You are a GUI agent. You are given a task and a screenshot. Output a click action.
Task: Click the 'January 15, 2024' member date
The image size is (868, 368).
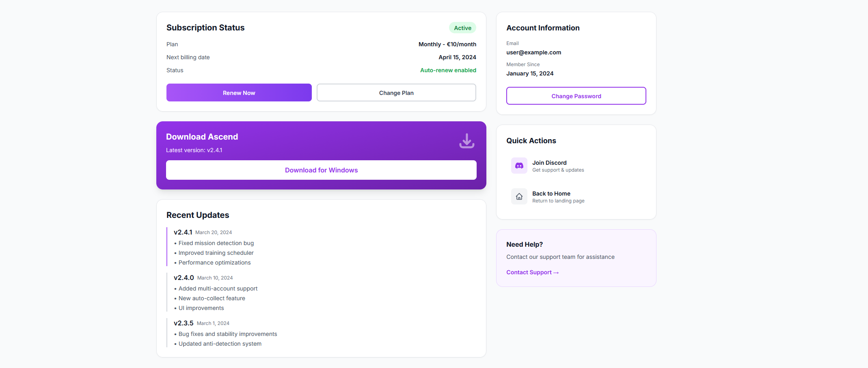click(530, 73)
